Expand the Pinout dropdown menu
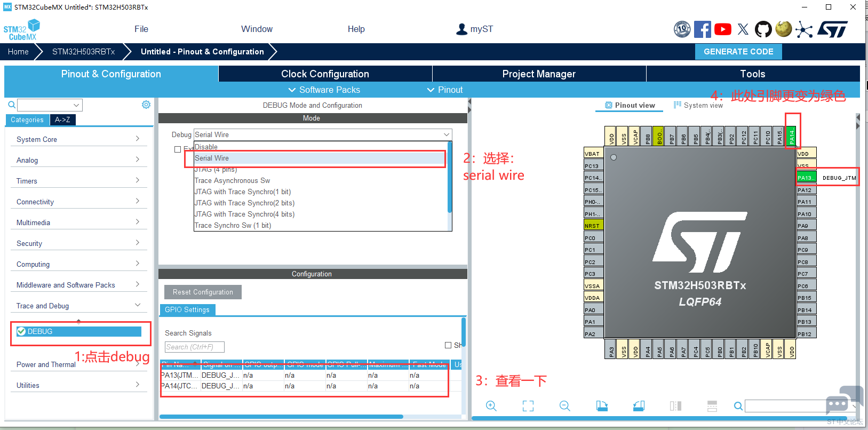 click(x=445, y=90)
